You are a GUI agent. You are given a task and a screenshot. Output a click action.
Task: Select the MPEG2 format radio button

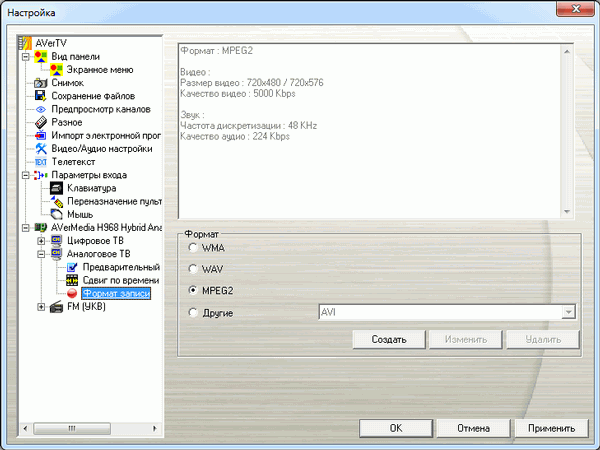tap(192, 290)
